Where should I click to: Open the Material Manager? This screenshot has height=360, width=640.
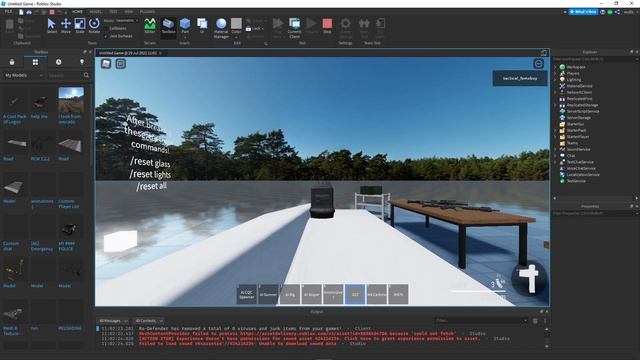[x=221, y=28]
